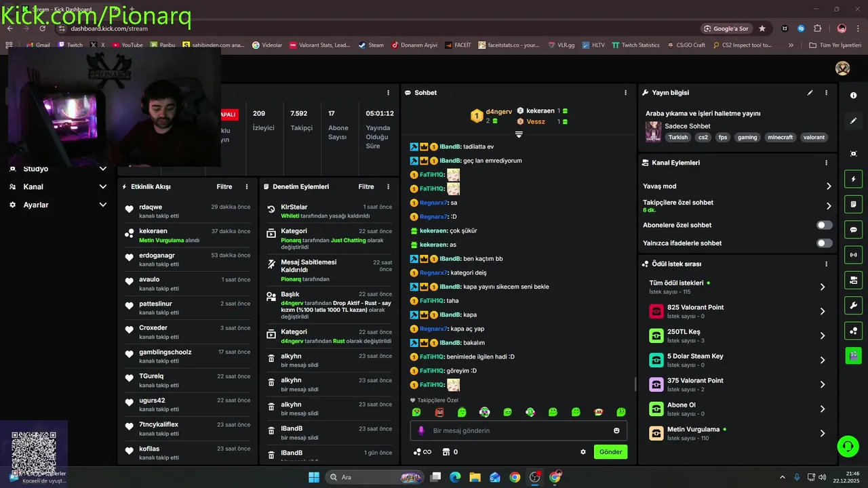Screen dimensions: 868x488
Task: Open the Windows Start menu
Action: point(314,477)
